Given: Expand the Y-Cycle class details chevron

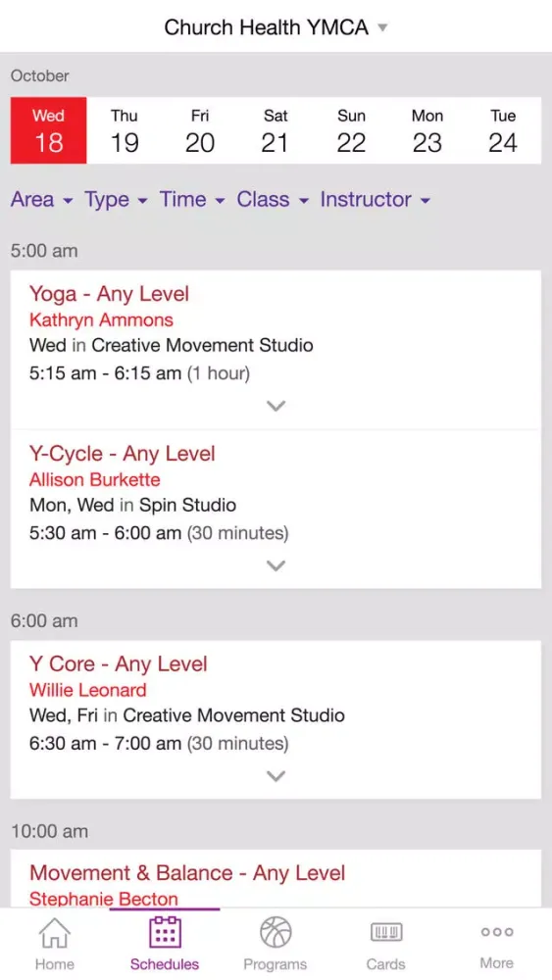Looking at the screenshot, I should (x=276, y=565).
